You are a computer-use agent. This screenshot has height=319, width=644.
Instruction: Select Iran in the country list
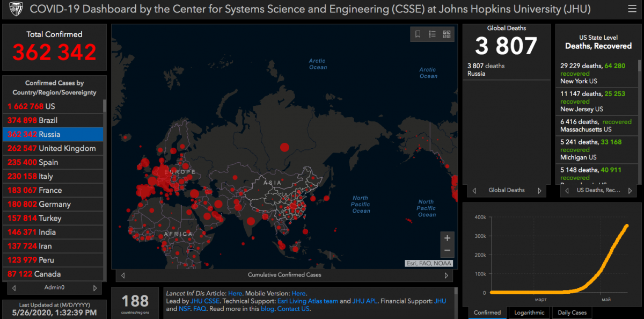tap(53, 246)
